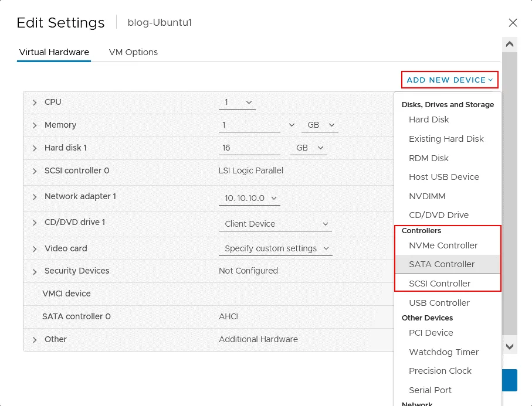Expand the Memory settings row

click(35, 125)
